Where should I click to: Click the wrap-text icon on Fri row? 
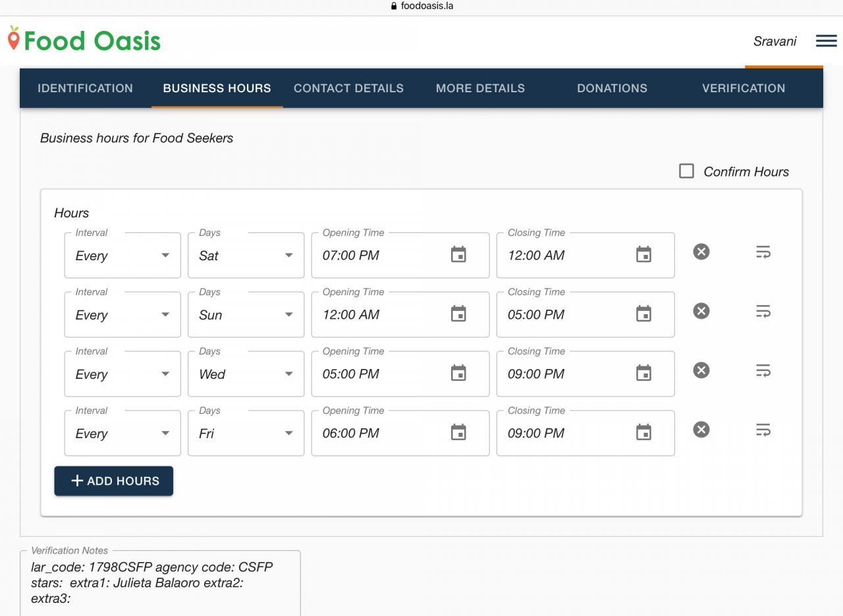tap(763, 430)
